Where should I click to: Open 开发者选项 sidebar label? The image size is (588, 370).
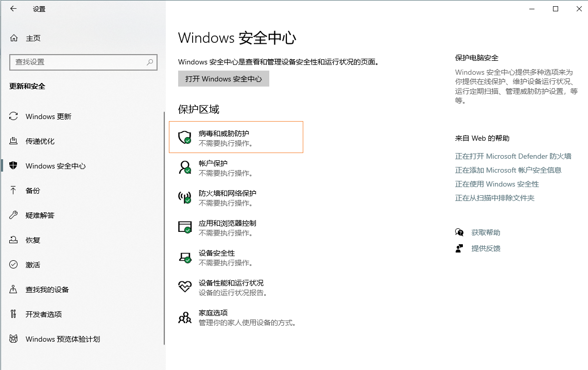click(x=43, y=314)
